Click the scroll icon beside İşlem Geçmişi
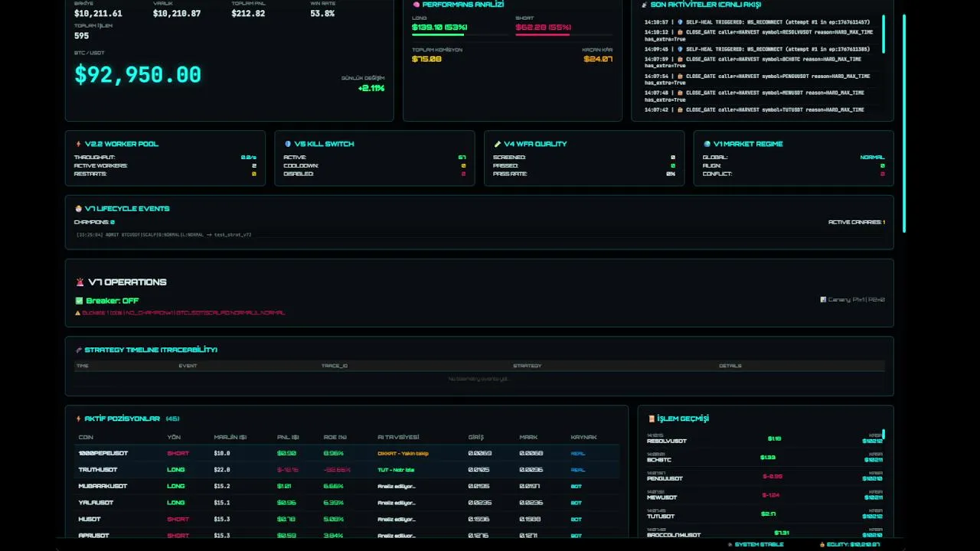Viewport: 980px width, 551px height. click(x=652, y=419)
